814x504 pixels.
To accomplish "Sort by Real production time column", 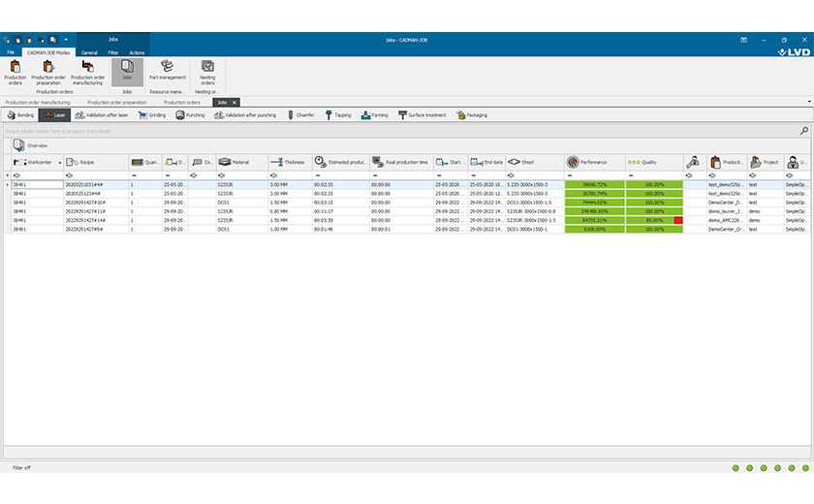I will 402,163.
